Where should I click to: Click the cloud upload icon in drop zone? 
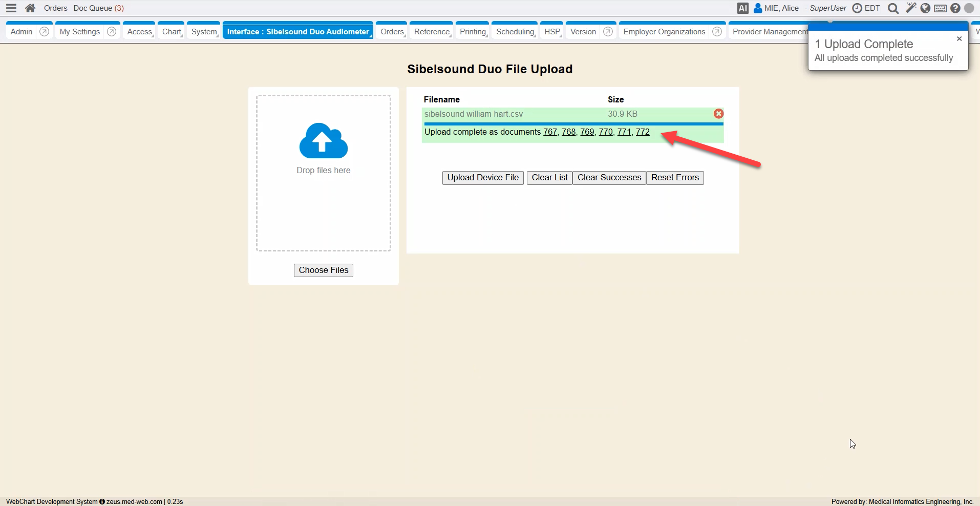(323, 141)
